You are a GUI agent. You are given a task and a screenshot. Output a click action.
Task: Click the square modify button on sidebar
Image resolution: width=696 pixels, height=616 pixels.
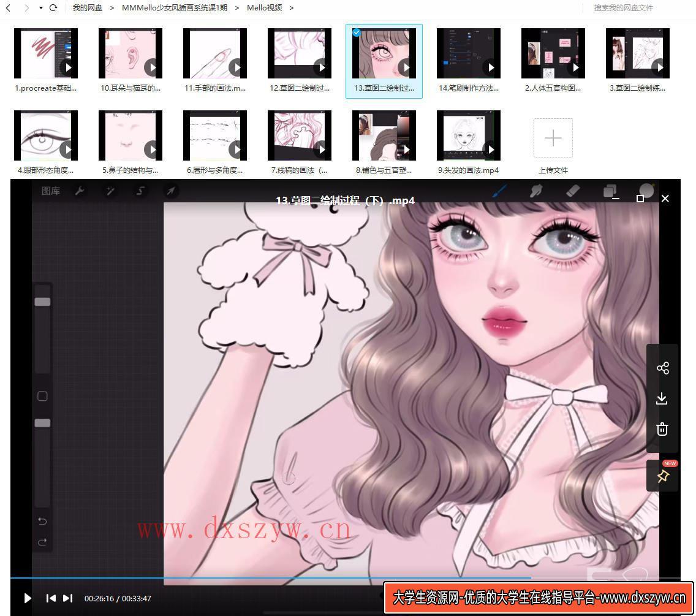coord(43,396)
